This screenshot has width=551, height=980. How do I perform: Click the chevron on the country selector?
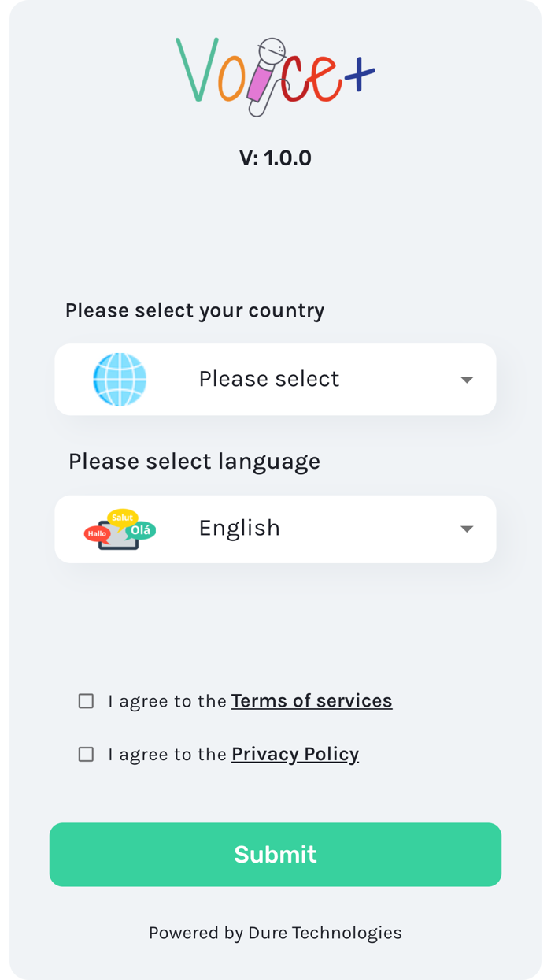tap(467, 379)
